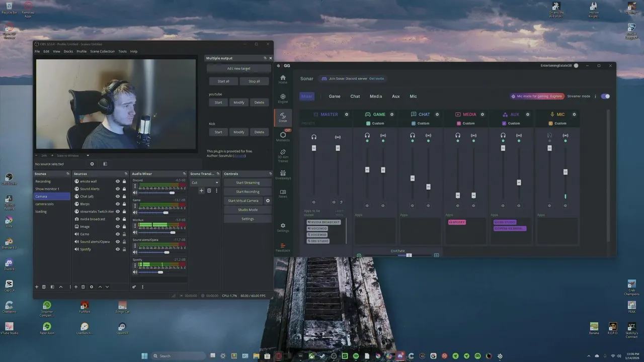The width and height of the screenshot is (644, 362).
Task: Unlock the Chat (all) source
Action: (124, 196)
